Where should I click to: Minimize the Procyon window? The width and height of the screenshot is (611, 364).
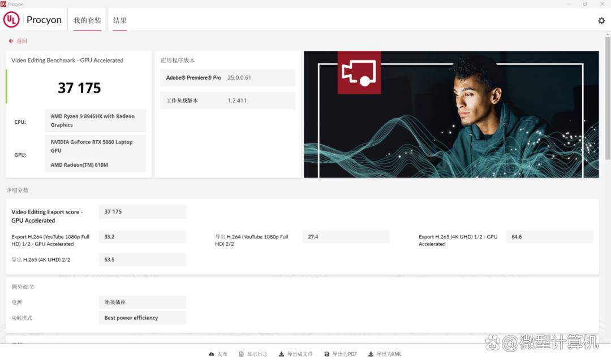(x=569, y=4)
